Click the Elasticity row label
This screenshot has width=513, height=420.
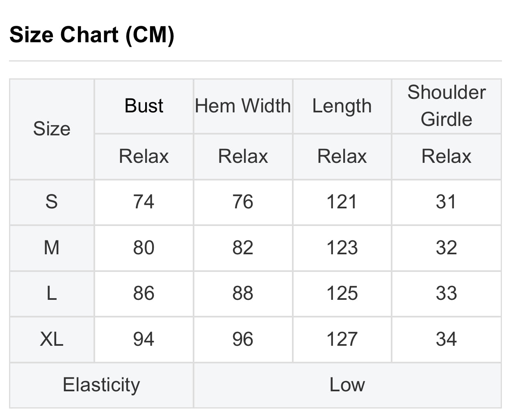pos(101,385)
